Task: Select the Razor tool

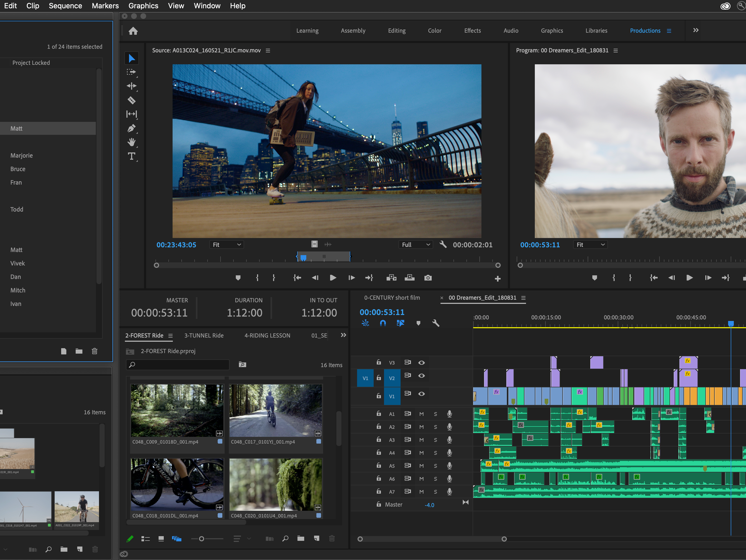Action: click(132, 100)
